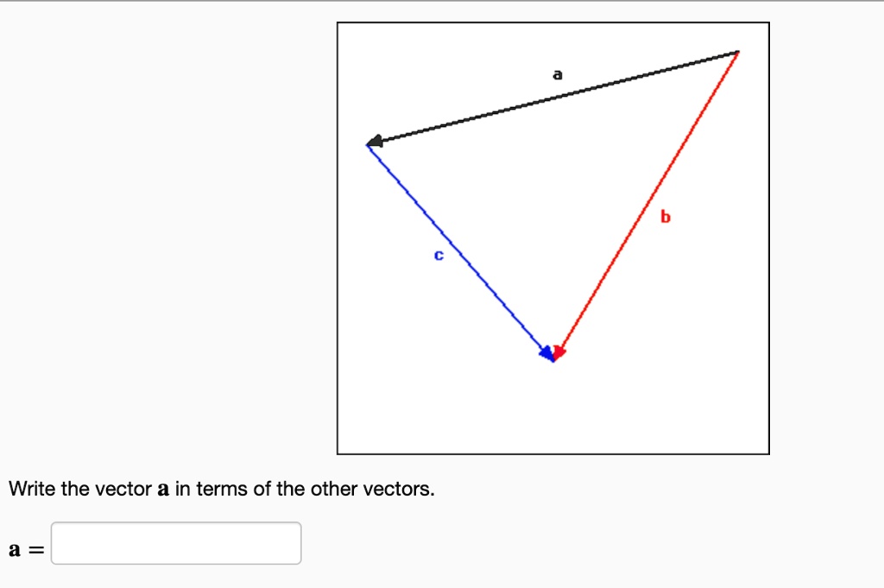
Task: Select the label b on the red vector
Action: 666,217
